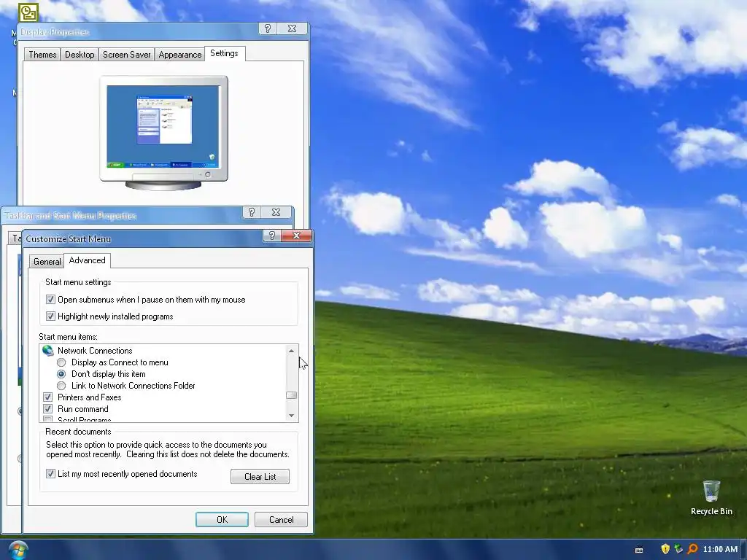This screenshot has height=560, width=747.
Task: Click Cancel in Customize Start Menu
Action: 281,519
